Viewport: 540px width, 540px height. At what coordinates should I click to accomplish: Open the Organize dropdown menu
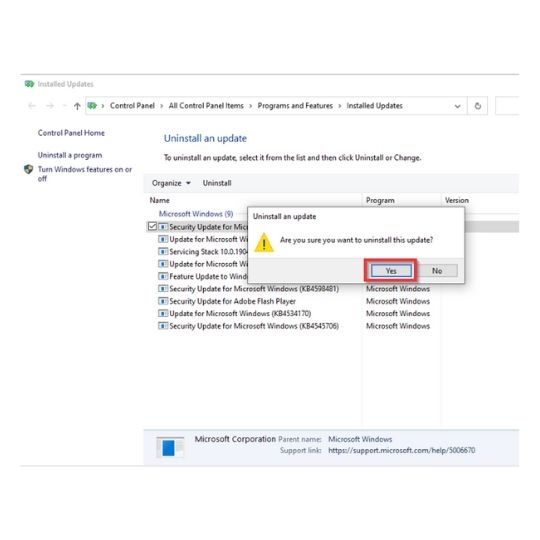coord(171,183)
